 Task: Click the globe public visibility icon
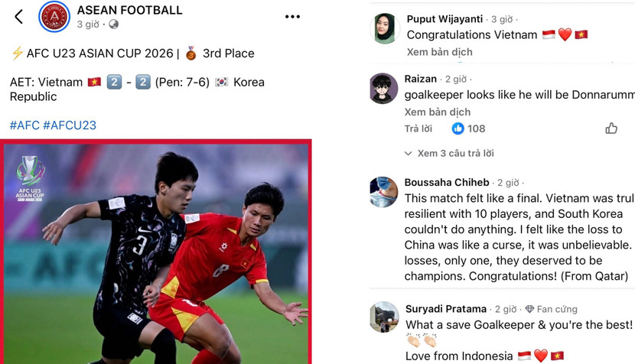(x=114, y=24)
